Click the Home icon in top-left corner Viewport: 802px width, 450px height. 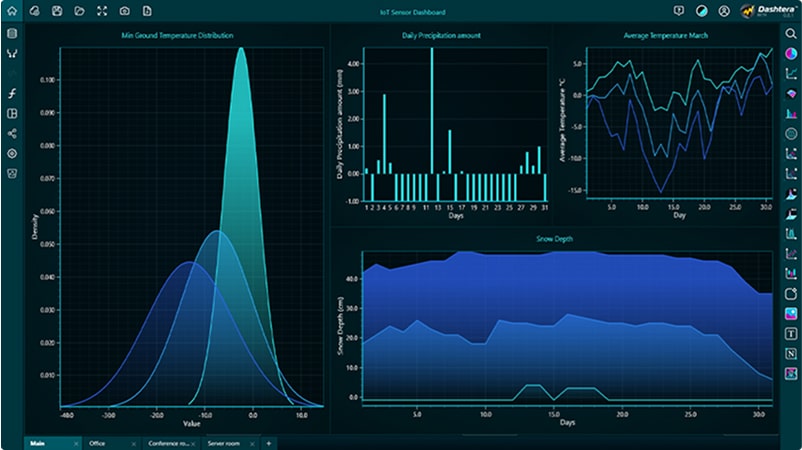coord(12,11)
